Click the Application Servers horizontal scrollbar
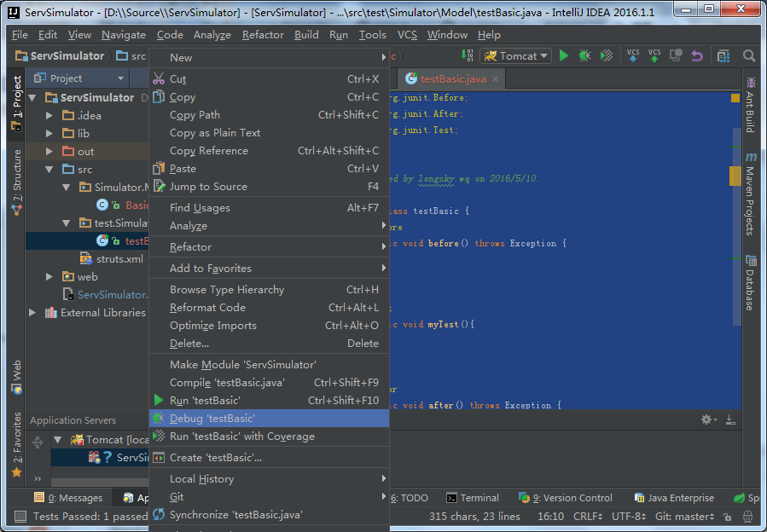The image size is (767, 532). pyautogui.click(x=101, y=483)
